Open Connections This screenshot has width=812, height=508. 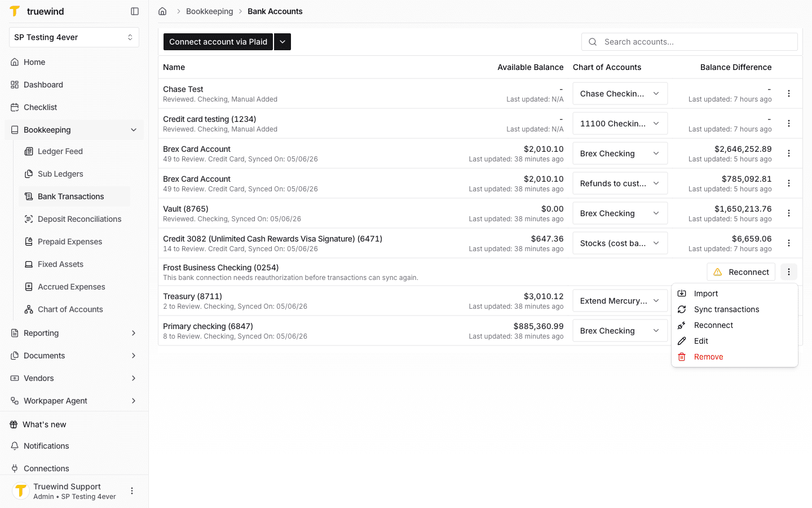pos(74,468)
